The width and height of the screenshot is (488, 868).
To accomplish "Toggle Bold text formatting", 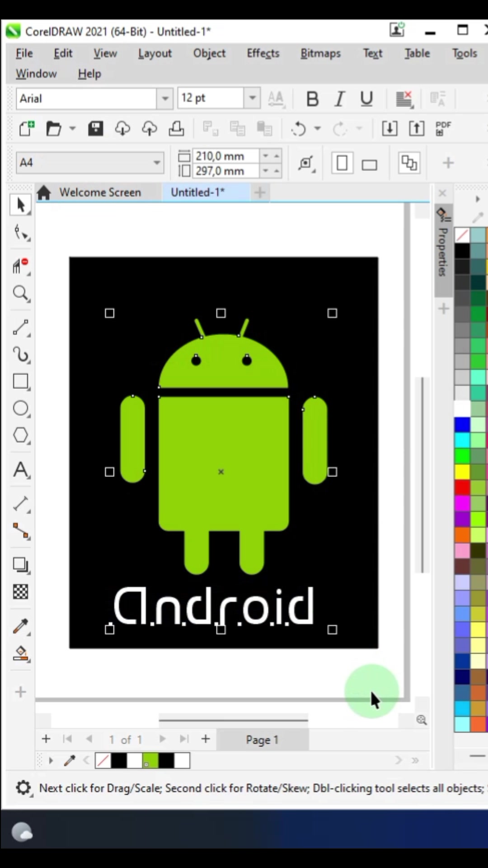I will pos(312,99).
